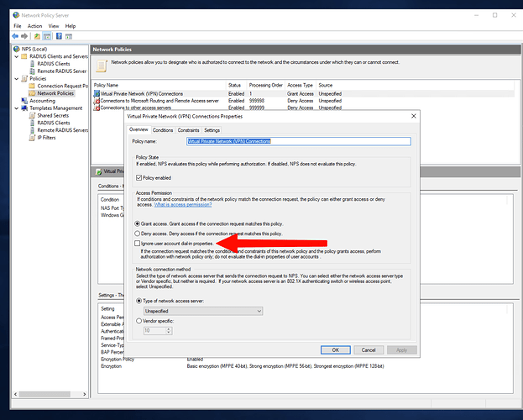The width and height of the screenshot is (523, 420).
Task: Open the What is access permission link
Action: tap(183, 205)
